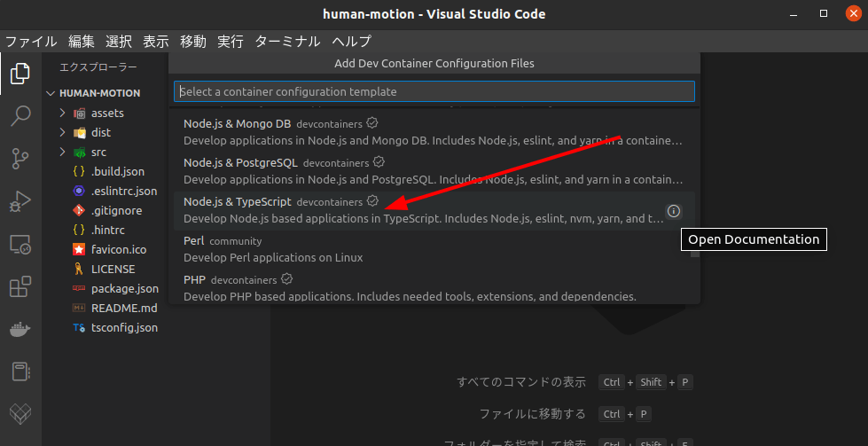
Task: Select the Node.js & PostgreSQL template
Action: 434,171
